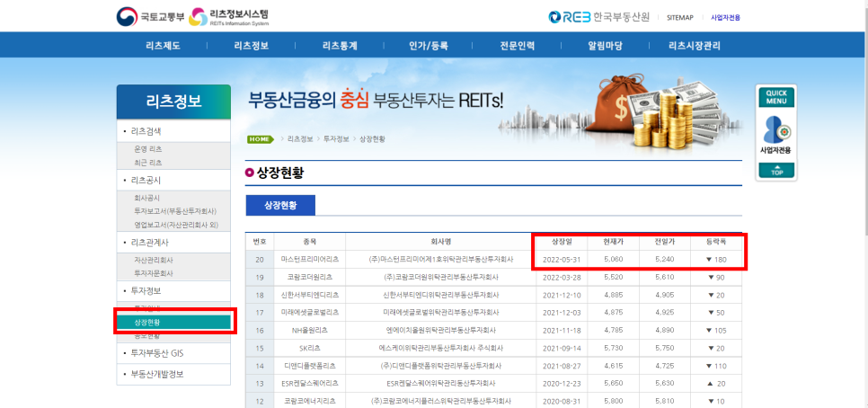The image size is (868, 408).
Task: Expand the 리츠검색 sidebar section
Action: point(173,131)
